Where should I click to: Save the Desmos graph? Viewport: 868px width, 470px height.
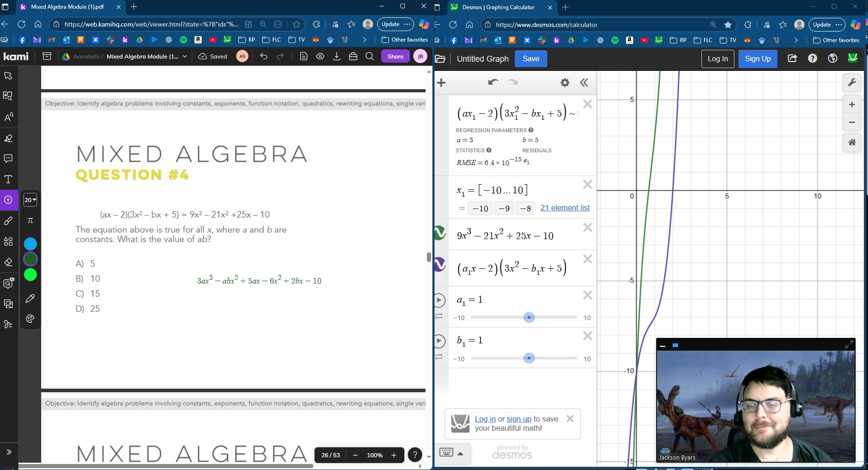(531, 59)
